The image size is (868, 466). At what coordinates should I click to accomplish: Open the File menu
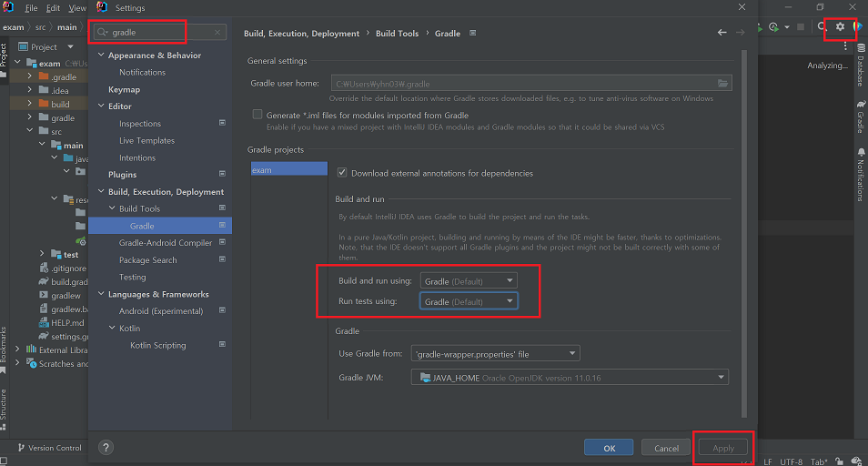pos(31,8)
